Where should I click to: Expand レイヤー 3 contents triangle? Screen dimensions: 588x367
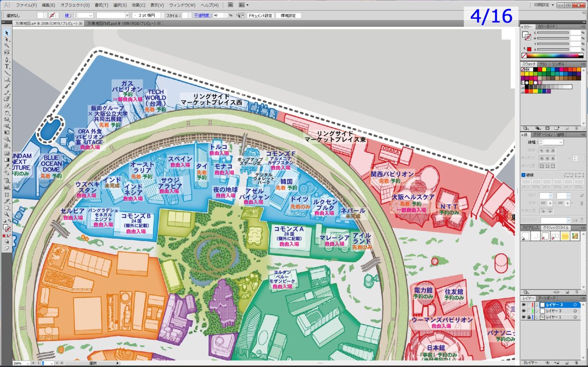(537, 311)
